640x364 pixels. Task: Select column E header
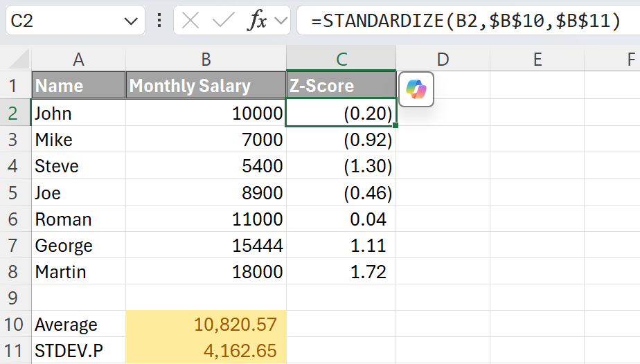pyautogui.click(x=537, y=60)
